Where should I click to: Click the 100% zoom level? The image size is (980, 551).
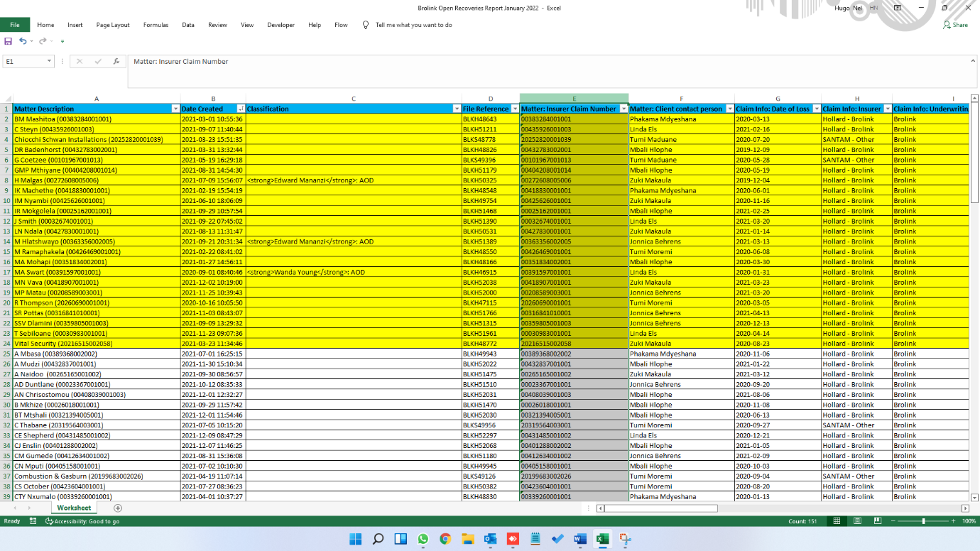969,521
